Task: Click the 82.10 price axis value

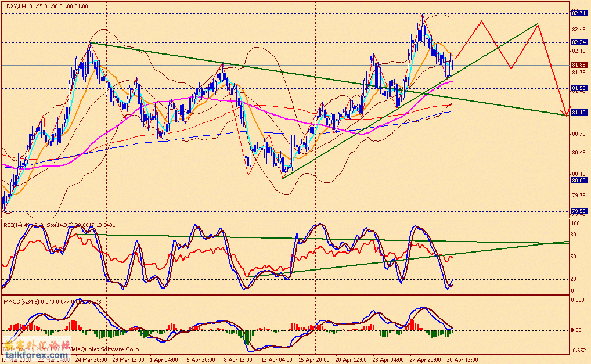Action: point(578,51)
